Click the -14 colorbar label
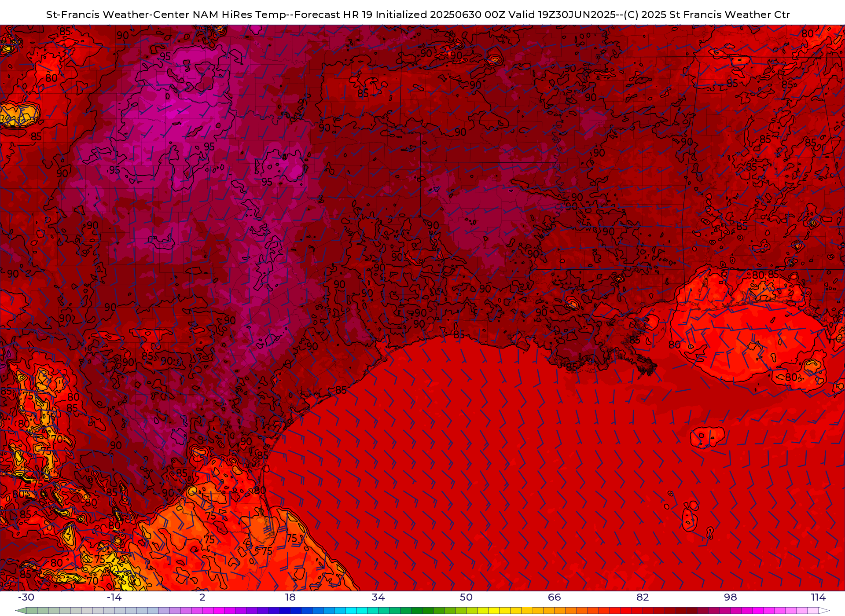The height and width of the screenshot is (616, 845). (x=114, y=597)
